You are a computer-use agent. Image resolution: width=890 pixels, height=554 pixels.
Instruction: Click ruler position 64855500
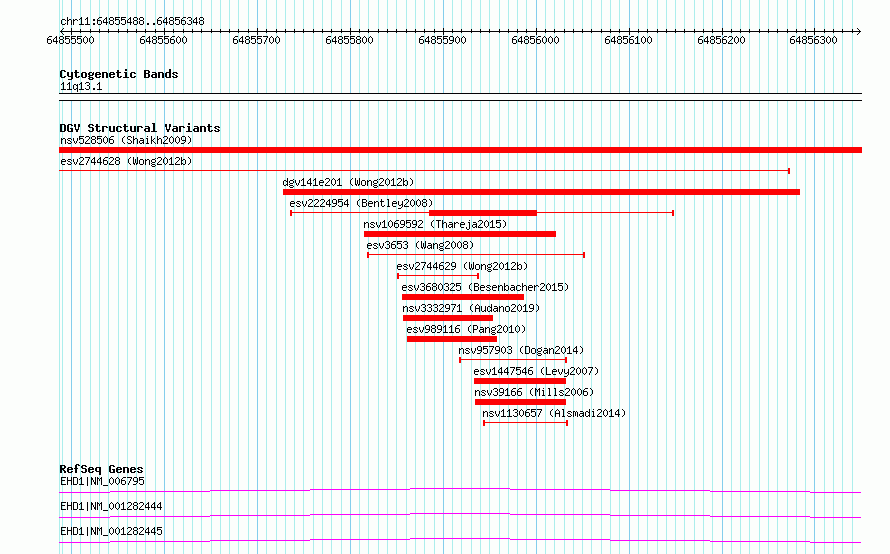click(x=70, y=40)
